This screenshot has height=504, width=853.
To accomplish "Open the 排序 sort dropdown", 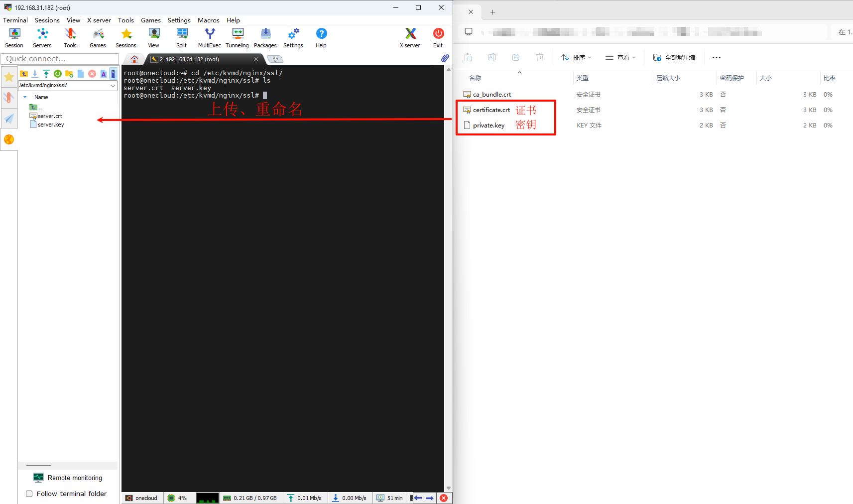I will 576,58.
